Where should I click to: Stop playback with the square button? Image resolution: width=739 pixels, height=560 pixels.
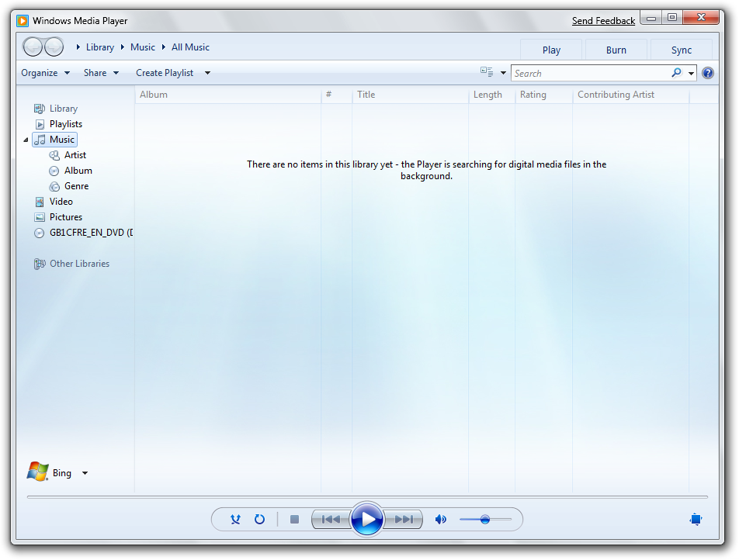tap(294, 520)
